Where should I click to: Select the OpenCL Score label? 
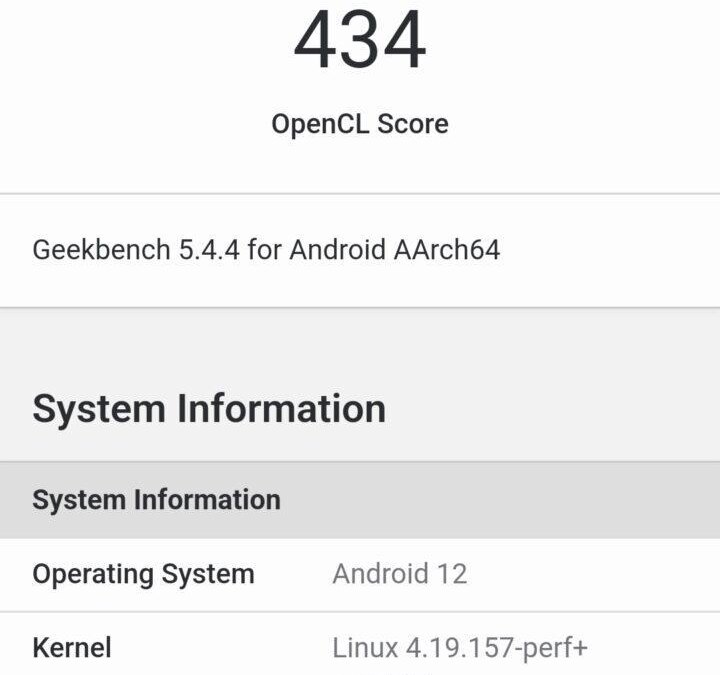tap(360, 125)
